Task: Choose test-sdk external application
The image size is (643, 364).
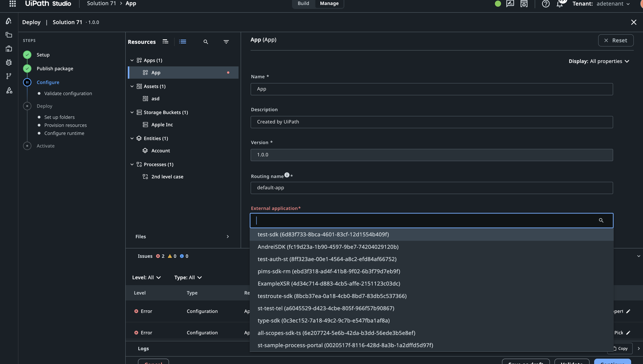Action: coord(431,234)
